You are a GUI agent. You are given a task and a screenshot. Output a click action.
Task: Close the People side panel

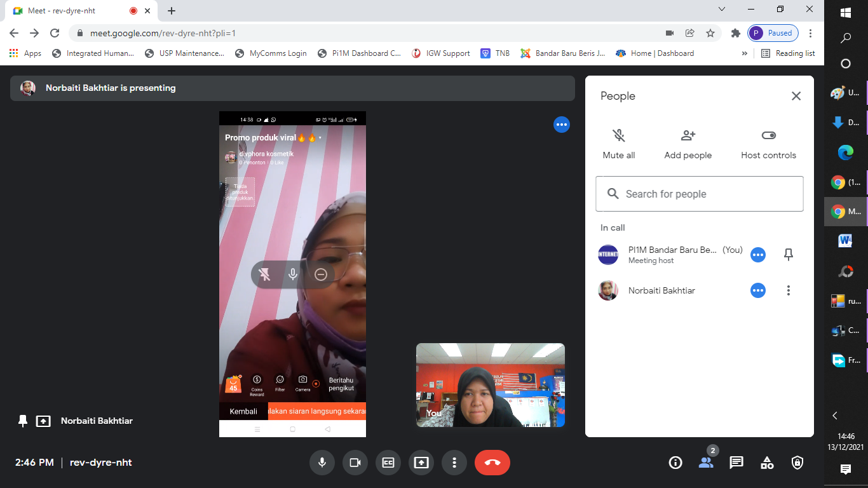click(796, 96)
